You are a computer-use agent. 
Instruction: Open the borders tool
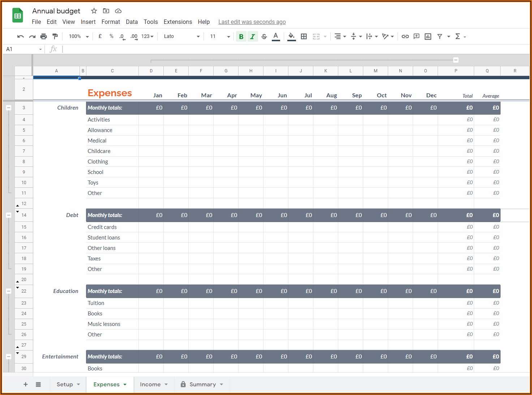click(304, 37)
